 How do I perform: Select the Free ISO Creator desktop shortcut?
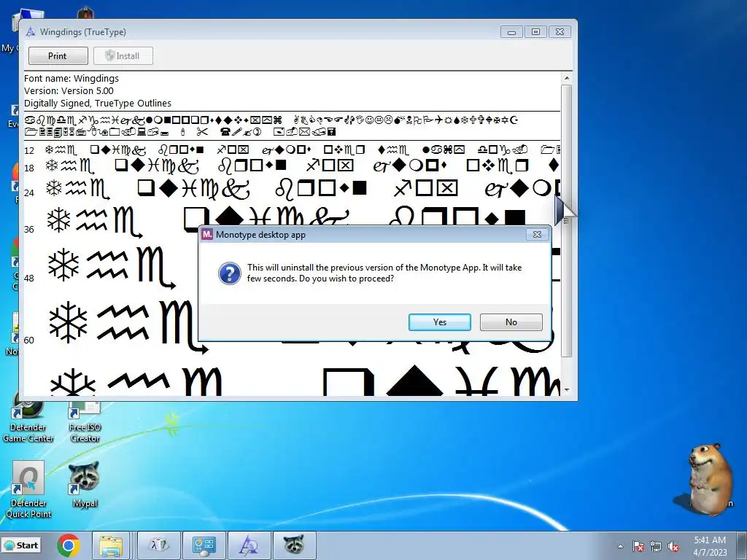85,421
